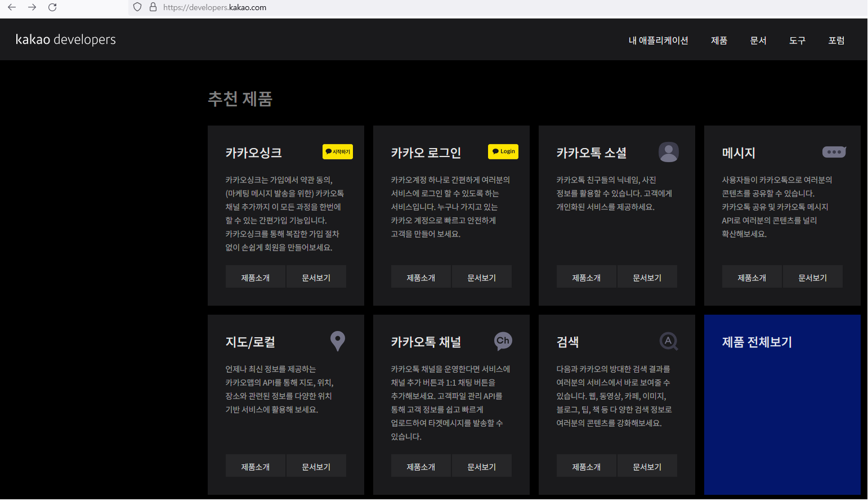Screen dimensions: 868x501
Task: Click 문서보기 on the 카카오 로그인 card
Action: coord(482,277)
